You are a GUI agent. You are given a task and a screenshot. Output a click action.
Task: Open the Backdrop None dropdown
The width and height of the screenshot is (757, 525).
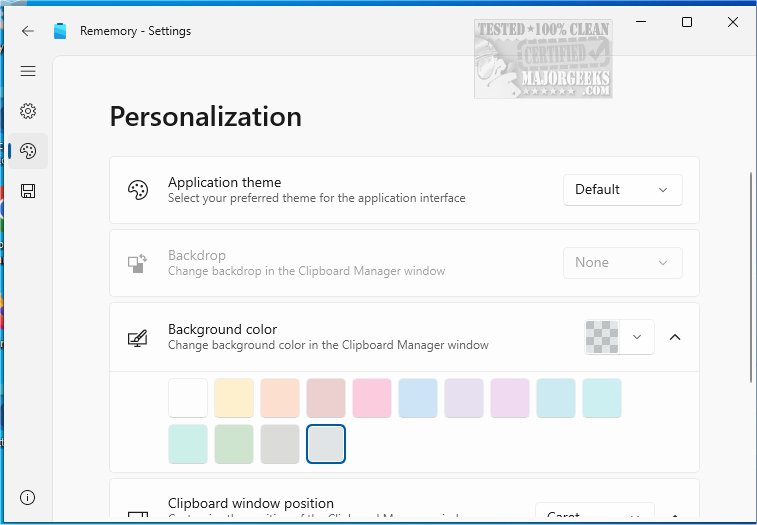click(622, 263)
